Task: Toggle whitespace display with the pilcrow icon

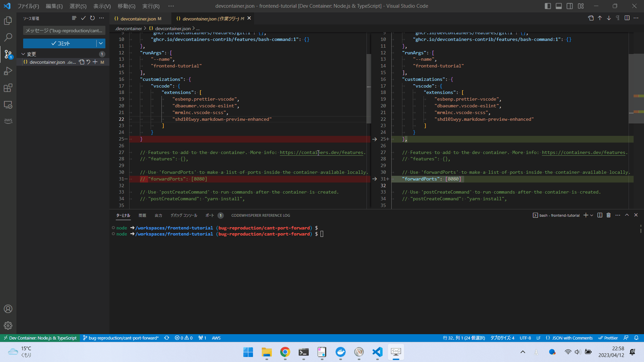Action: tap(617, 18)
